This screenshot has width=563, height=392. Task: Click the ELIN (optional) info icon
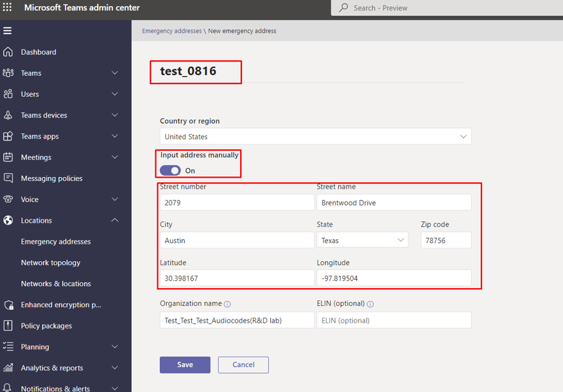pos(370,303)
